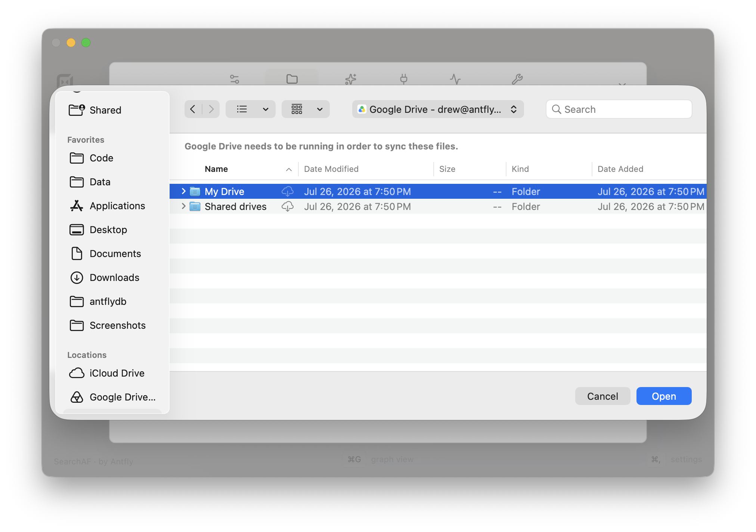Select Google Drive in Locations
756x532 pixels.
112,397
